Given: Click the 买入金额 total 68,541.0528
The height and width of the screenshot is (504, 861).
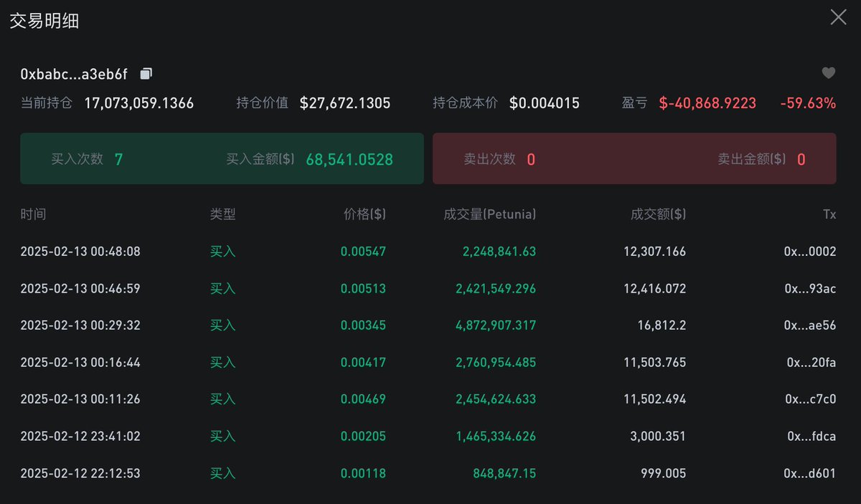Looking at the screenshot, I should 349,159.
